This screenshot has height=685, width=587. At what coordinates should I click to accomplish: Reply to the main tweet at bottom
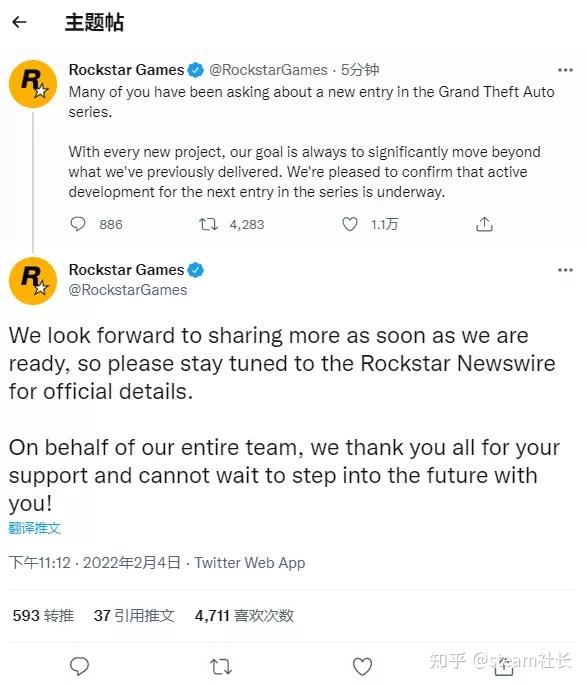pos(79,666)
